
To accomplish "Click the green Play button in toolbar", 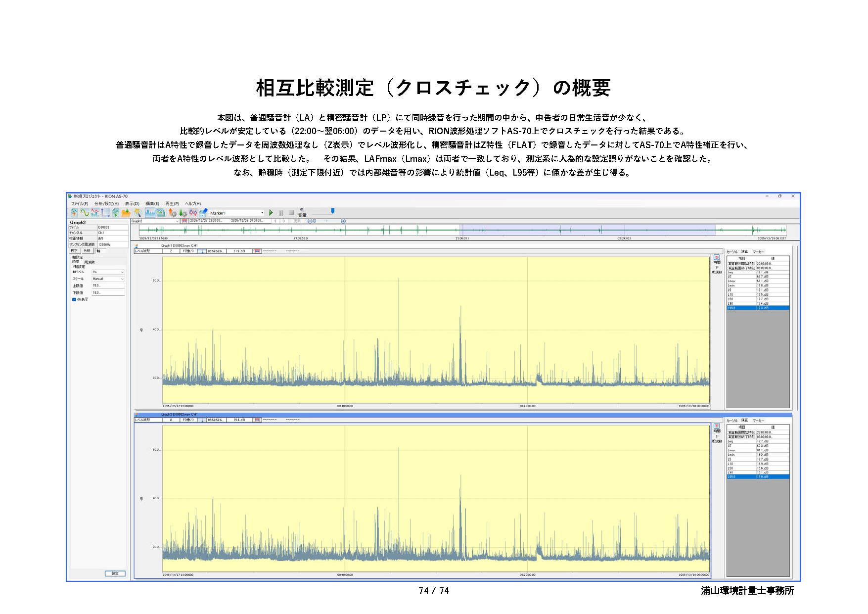I will click(x=271, y=213).
